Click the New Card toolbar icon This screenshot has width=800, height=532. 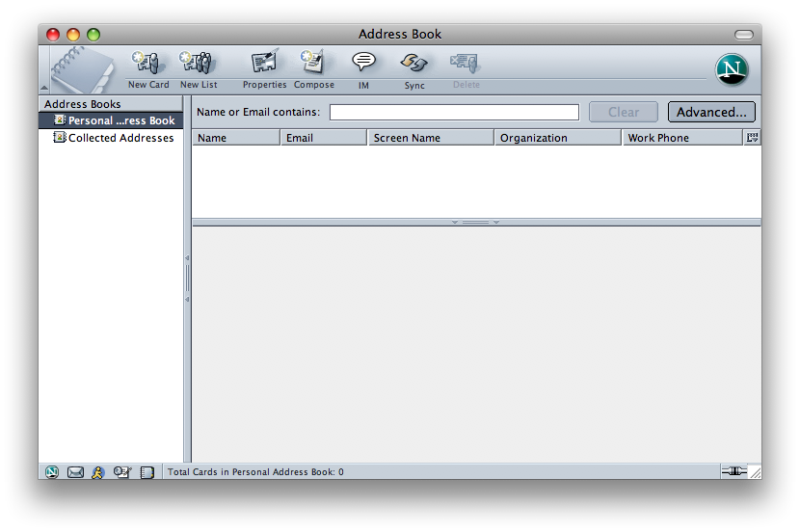(148, 68)
